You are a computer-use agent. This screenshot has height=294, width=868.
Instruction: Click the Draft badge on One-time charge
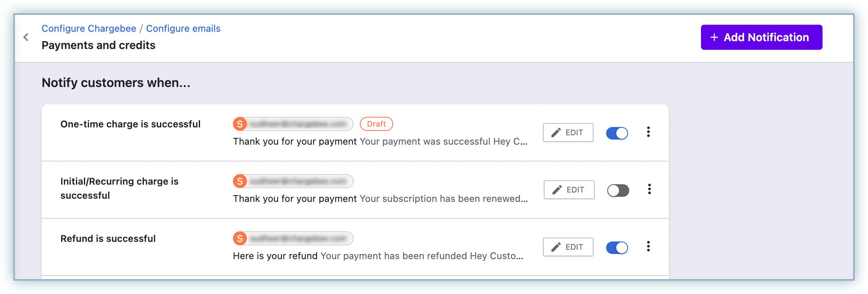coord(376,124)
